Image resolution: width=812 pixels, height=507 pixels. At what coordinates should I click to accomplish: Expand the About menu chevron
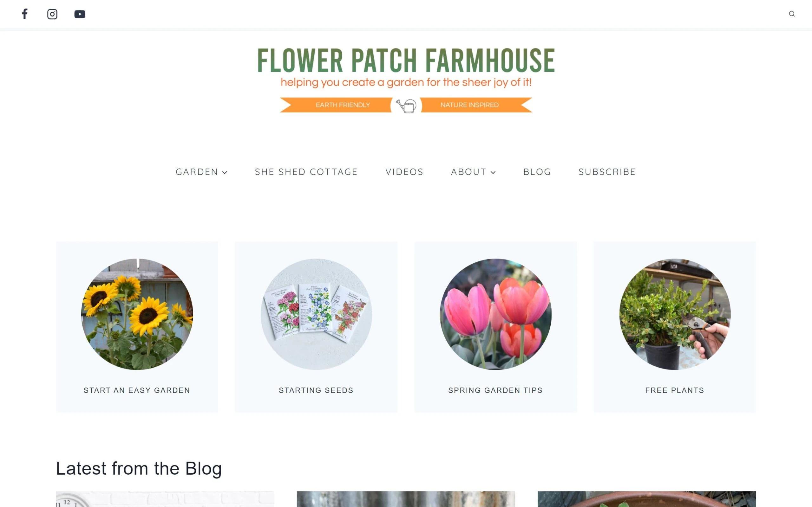[x=493, y=172]
